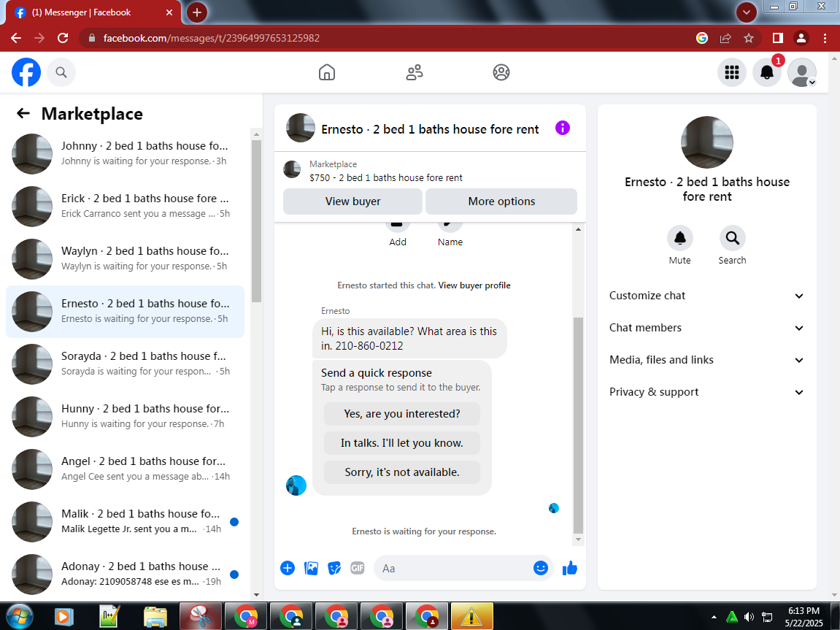Viewport: 840px width, 630px height.
Task: Send quick reply 'In talks. I'll let you know.'
Action: pos(402,443)
